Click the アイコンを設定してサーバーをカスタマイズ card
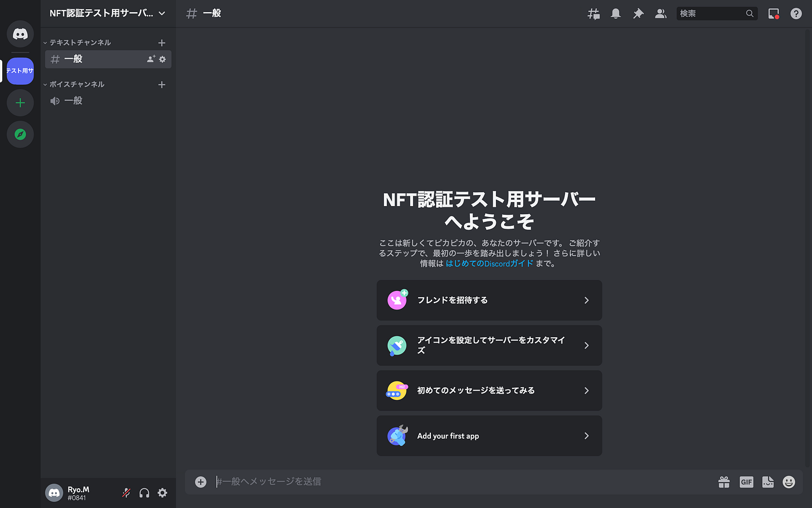 pyautogui.click(x=490, y=345)
